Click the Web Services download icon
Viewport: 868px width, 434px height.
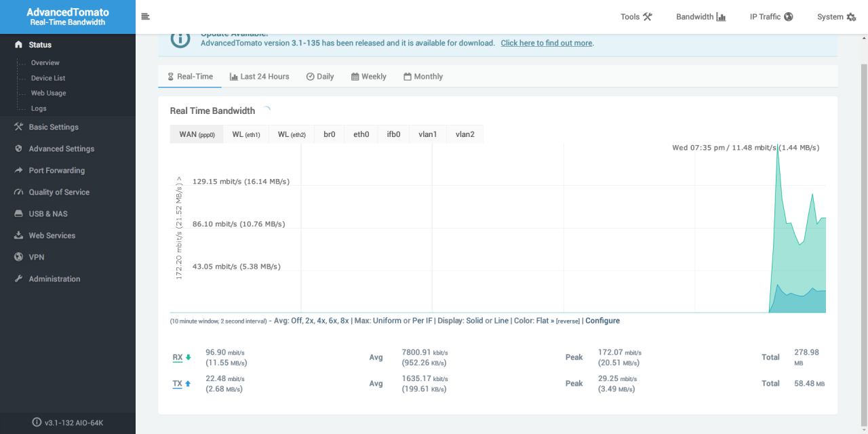point(18,235)
